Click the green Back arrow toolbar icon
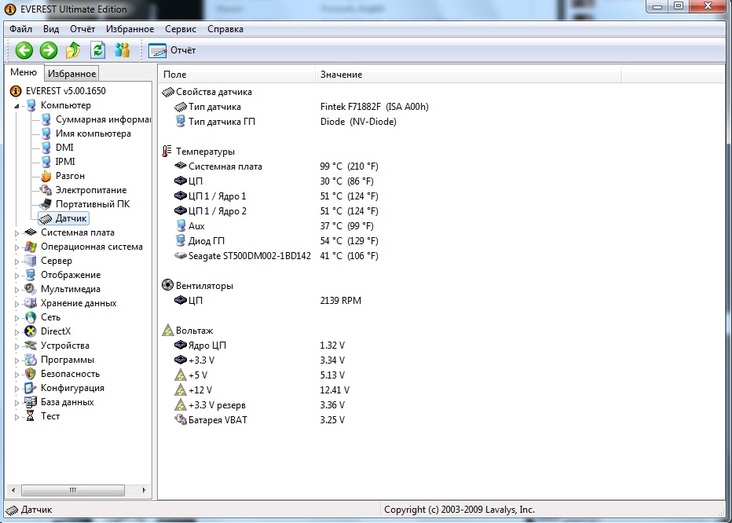 24,50
